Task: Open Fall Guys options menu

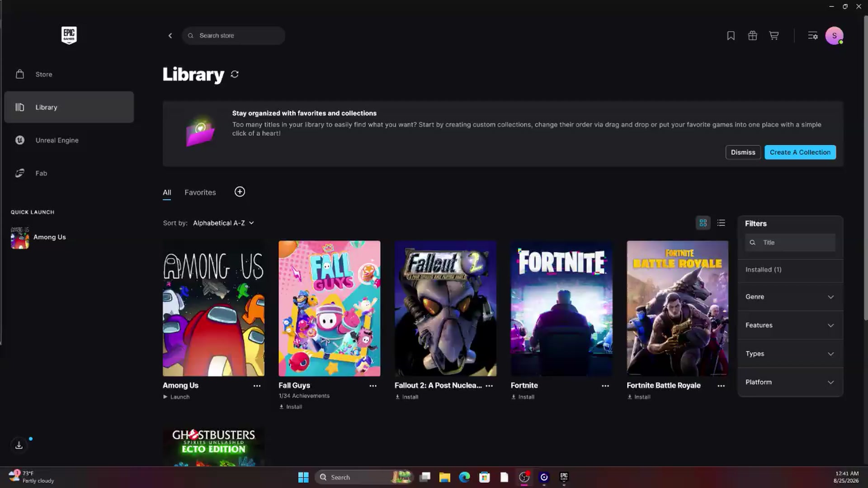Action: [373, 386]
